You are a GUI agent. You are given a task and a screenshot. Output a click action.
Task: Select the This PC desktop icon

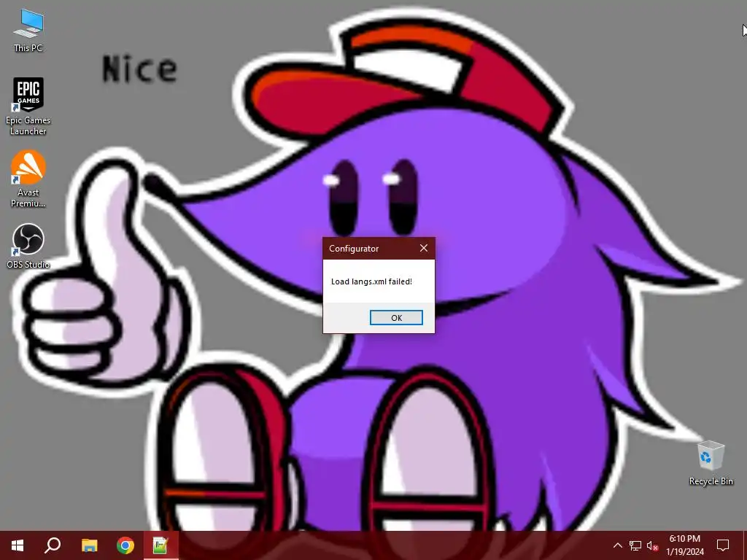tap(28, 31)
